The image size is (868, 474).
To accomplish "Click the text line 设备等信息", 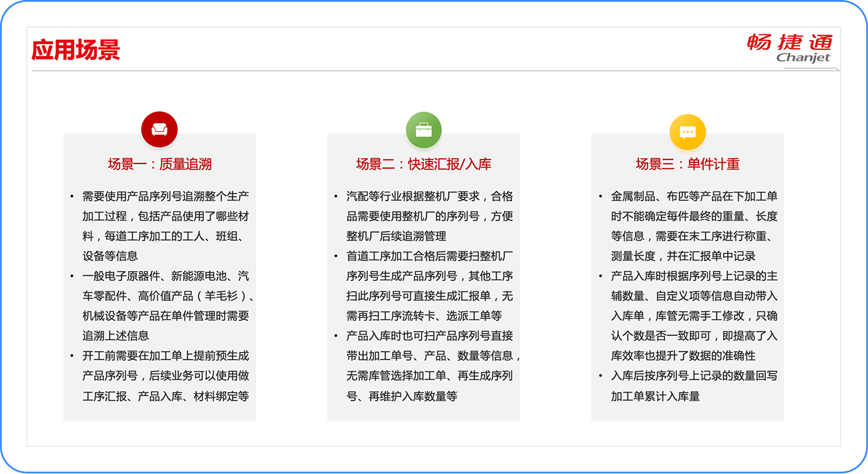I will [x=110, y=256].
